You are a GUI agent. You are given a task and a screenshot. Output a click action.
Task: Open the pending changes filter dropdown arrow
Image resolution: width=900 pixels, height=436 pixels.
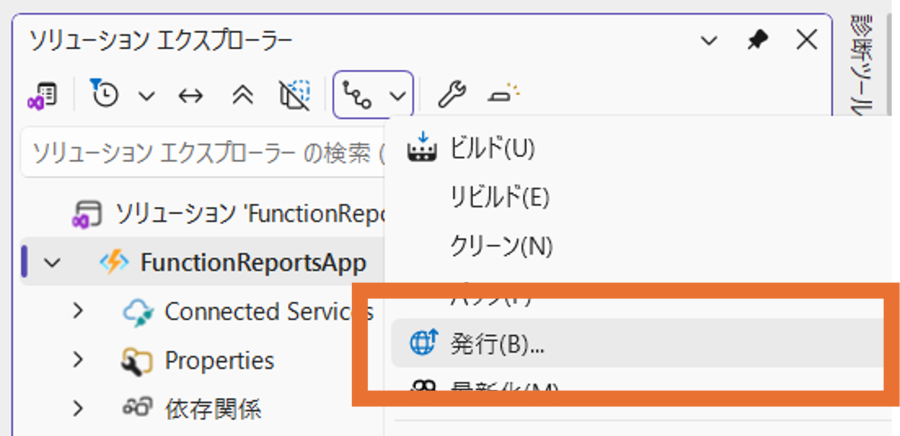tap(148, 96)
